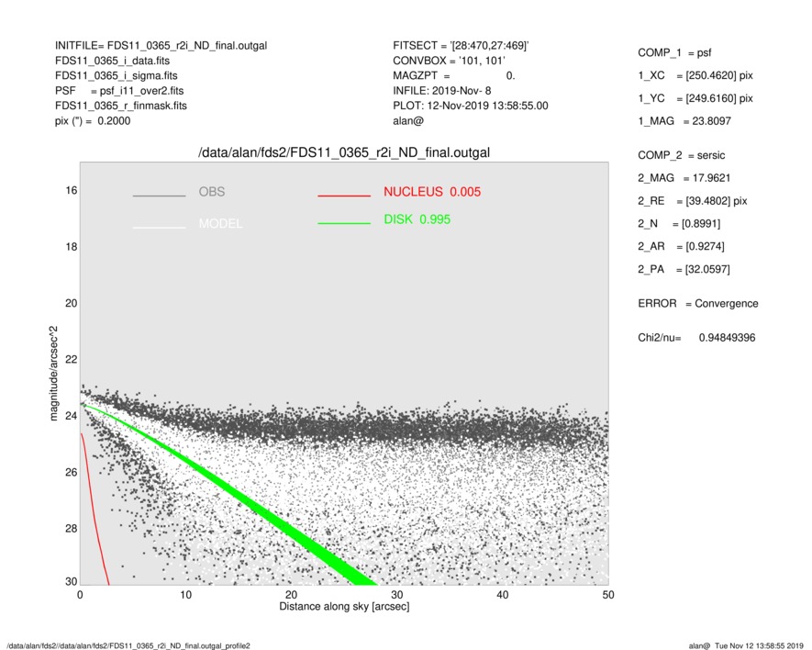Click the INFILE: 2019-Nov- 8 line
Screen dimensions: 812x650
(441, 91)
